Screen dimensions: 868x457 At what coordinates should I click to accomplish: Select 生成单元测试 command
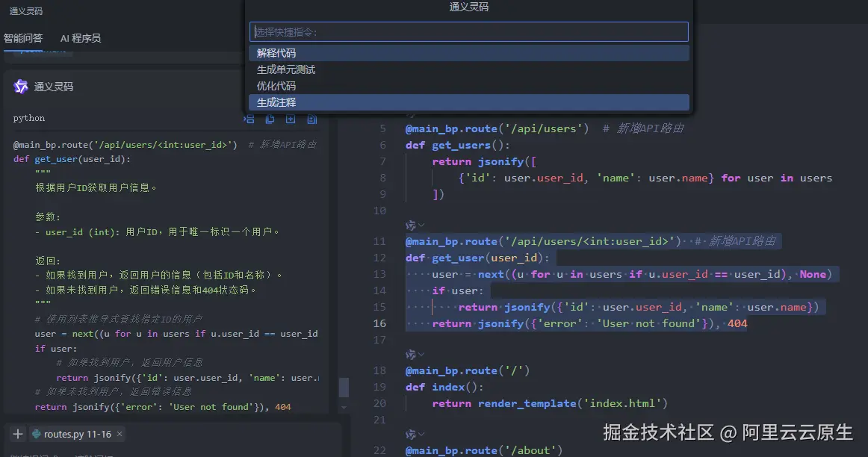(469, 69)
